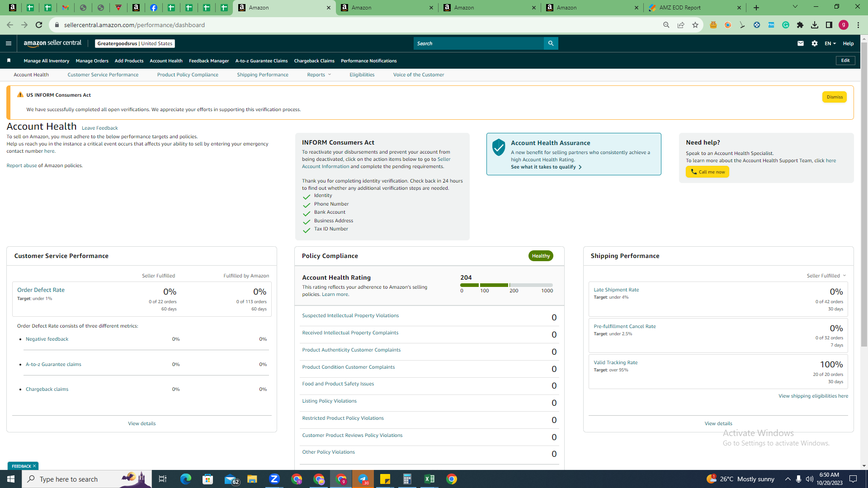868x488 pixels.
Task: Open the messages envelope icon
Action: pos(801,43)
